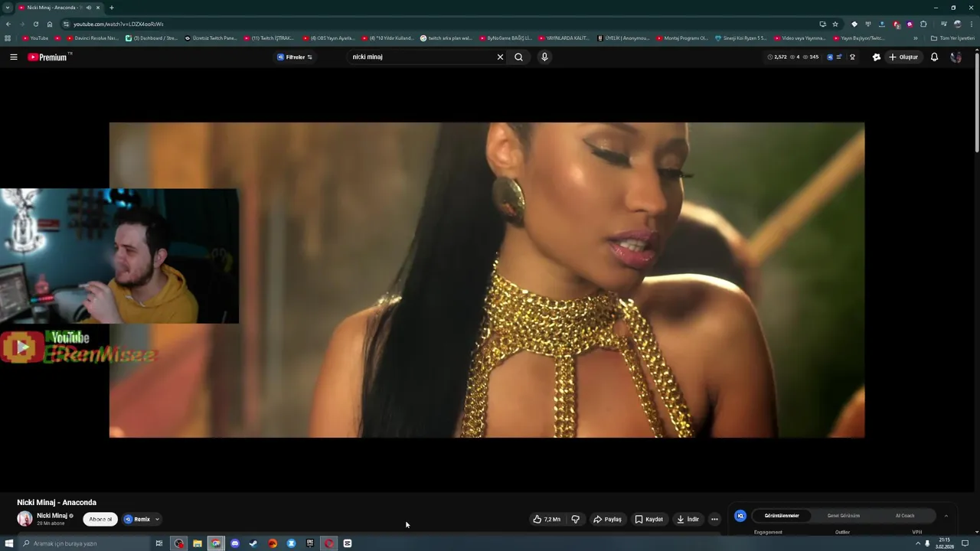The height and width of the screenshot is (551, 980).
Task: Open File Explorer from taskbar
Action: (198, 543)
